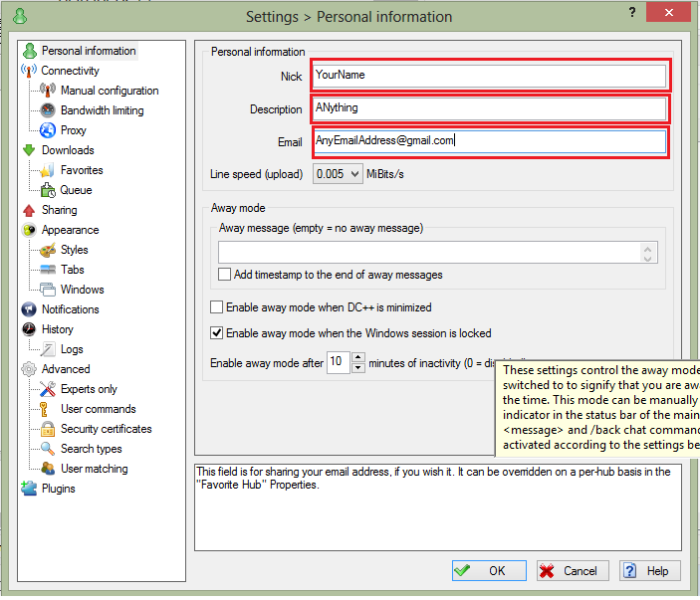
Task: Click the Nick input field
Action: click(490, 76)
